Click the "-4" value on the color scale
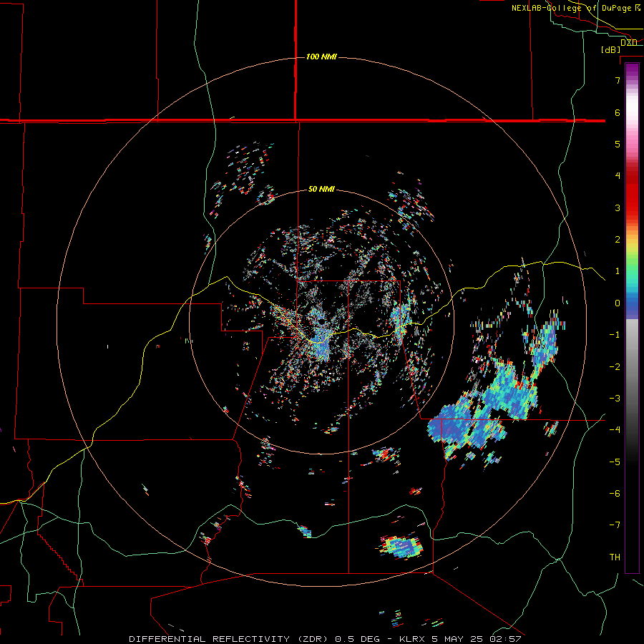The width and height of the screenshot is (644, 644). tap(615, 430)
